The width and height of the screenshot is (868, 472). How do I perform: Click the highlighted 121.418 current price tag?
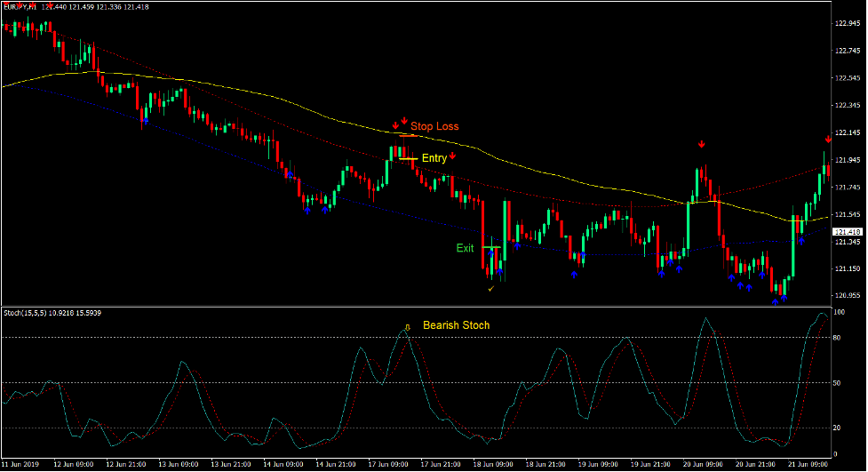pos(848,232)
